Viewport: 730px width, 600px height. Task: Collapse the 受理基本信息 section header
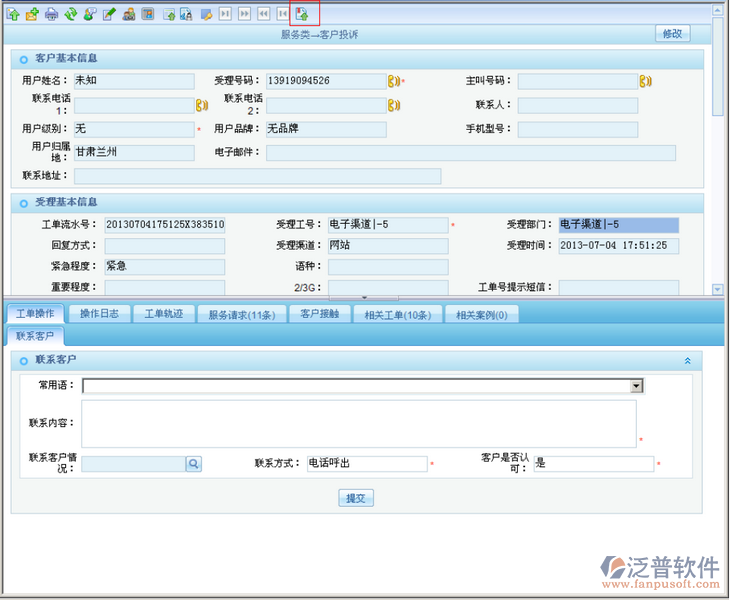tap(24, 203)
